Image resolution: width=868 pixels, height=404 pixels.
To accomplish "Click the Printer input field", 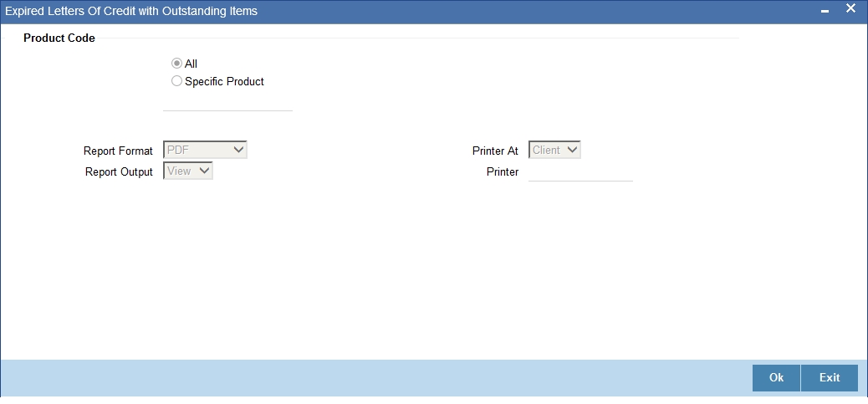I will 580,172.
